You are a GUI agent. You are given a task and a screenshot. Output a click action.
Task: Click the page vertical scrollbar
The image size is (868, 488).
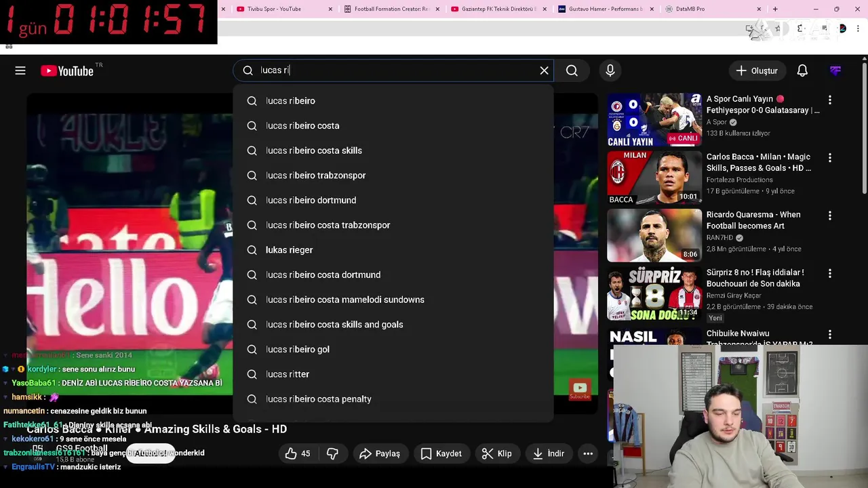pyautogui.click(x=864, y=129)
